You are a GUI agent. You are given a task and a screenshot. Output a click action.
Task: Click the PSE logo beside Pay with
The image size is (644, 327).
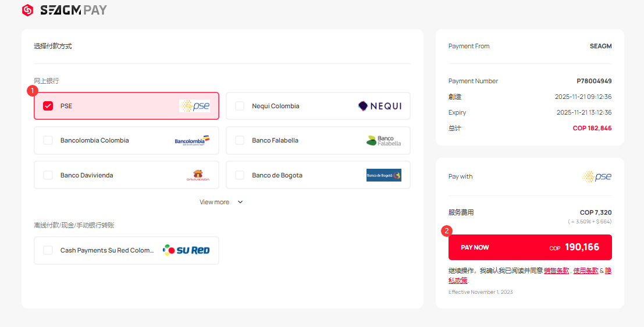[x=597, y=177]
